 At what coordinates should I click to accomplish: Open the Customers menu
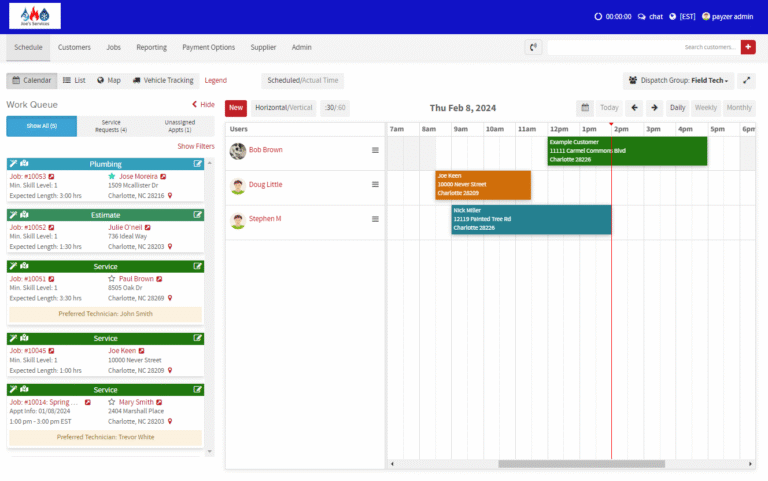coord(74,47)
